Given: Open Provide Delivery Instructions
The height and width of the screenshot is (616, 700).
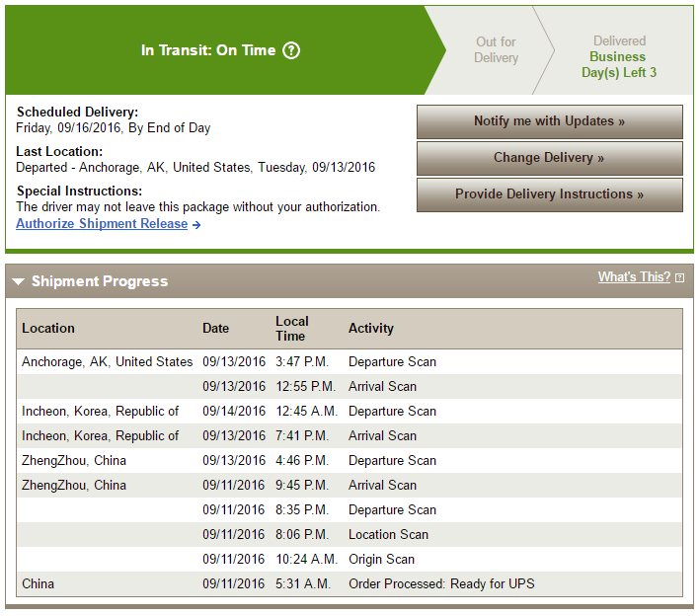Looking at the screenshot, I should tap(549, 194).
